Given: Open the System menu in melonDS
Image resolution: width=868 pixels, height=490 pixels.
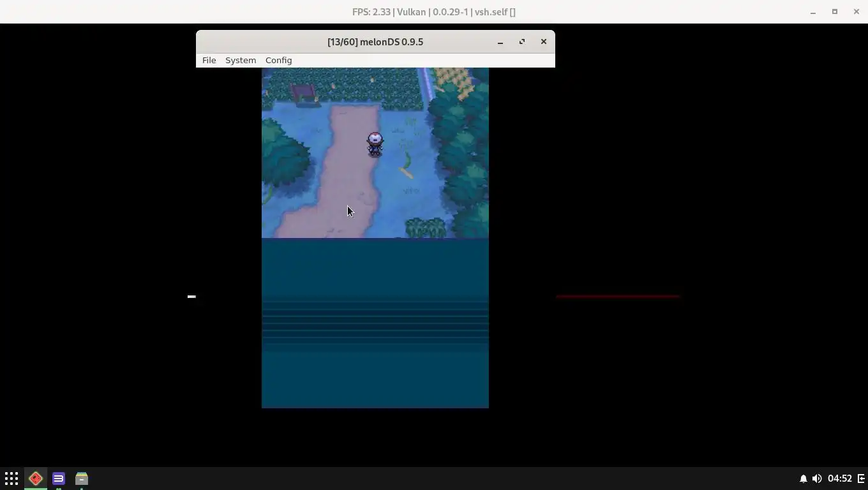Looking at the screenshot, I should point(241,60).
